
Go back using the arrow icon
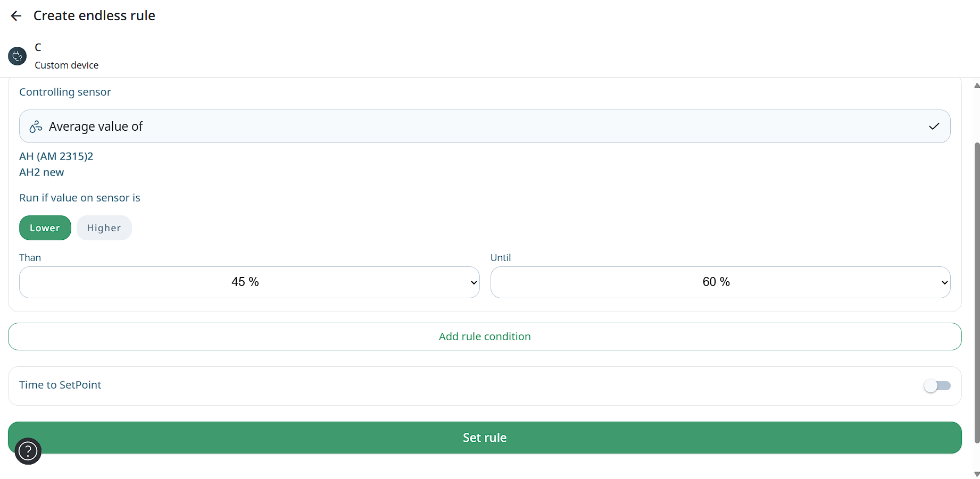coord(16,16)
